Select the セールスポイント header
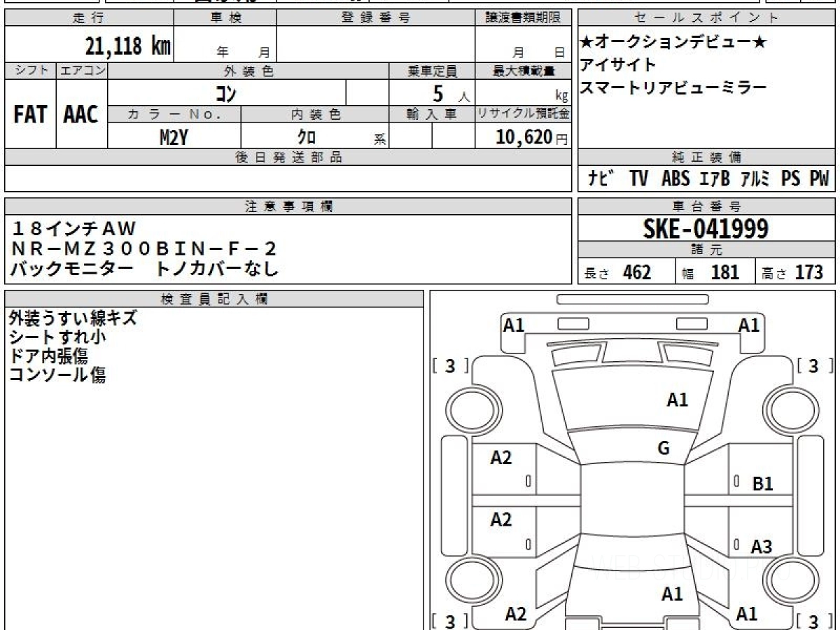Viewport: 840px width, 630px height. [x=706, y=18]
